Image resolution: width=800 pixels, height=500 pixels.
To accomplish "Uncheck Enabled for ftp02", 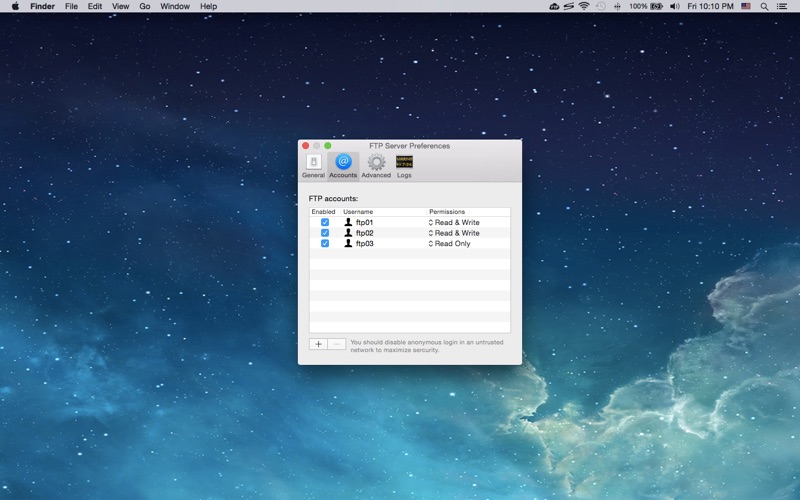I will (325, 233).
